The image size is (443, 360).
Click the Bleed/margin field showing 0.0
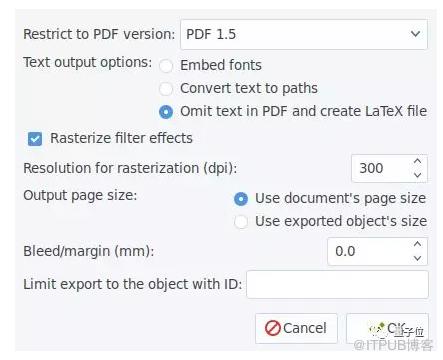pyautogui.click(x=368, y=251)
